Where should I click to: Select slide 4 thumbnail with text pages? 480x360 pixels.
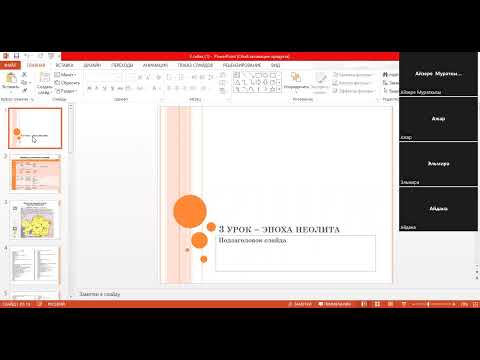[x=36, y=265]
